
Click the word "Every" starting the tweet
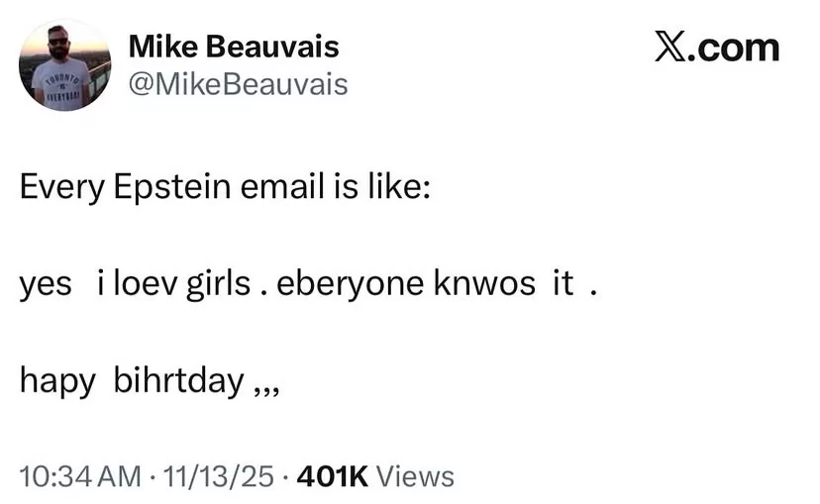[x=58, y=188]
